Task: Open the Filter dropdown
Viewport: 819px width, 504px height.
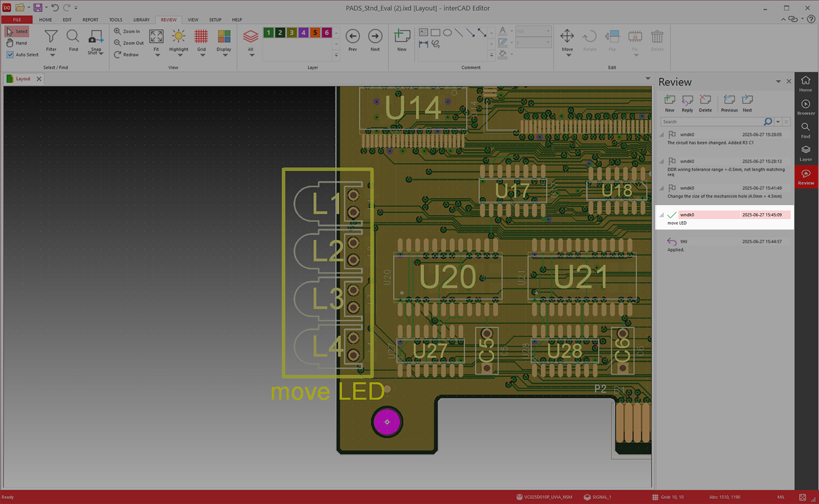Action: tap(51, 55)
